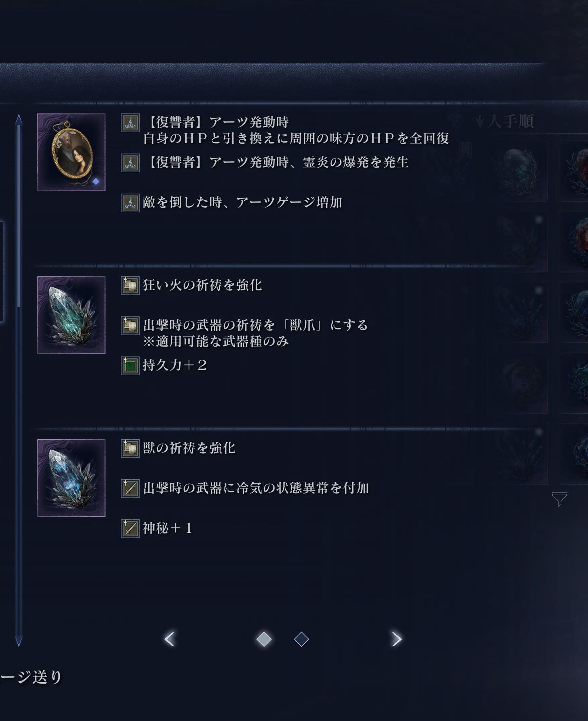
Task: Select the teal crystal relic thumbnail
Action: (x=71, y=315)
